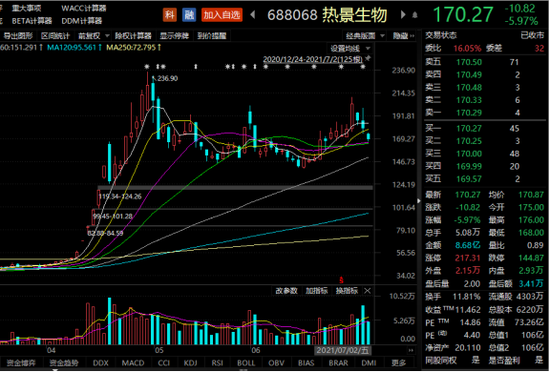Click the small arrow marker at 236.90 peak
Screen dimensions: 550x372
[x=154, y=79]
